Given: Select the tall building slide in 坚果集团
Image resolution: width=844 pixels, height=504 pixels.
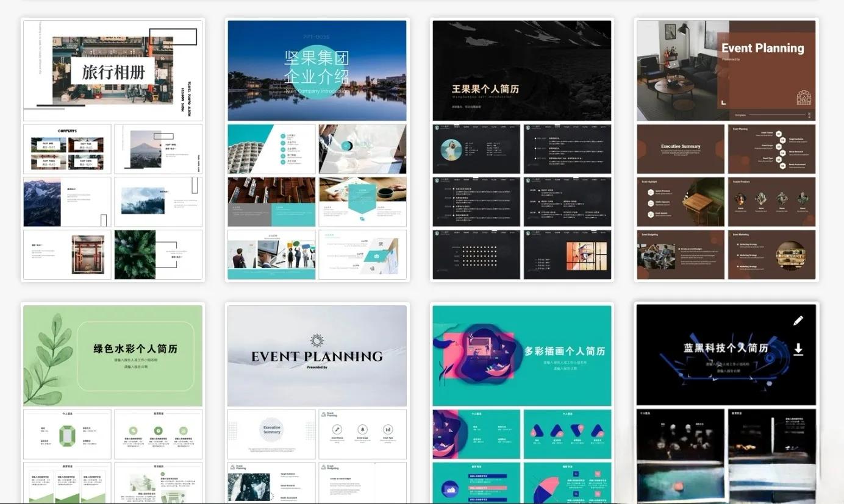Looking at the screenshot, I should click(x=272, y=149).
